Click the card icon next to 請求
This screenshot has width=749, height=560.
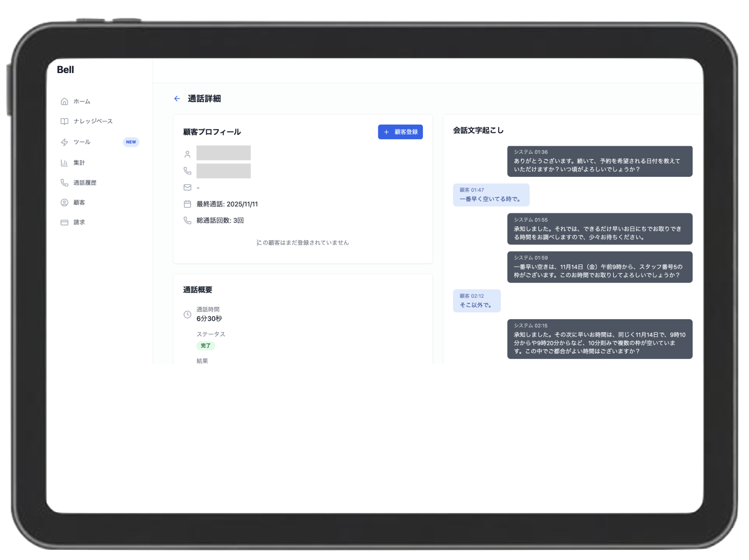pos(64,222)
